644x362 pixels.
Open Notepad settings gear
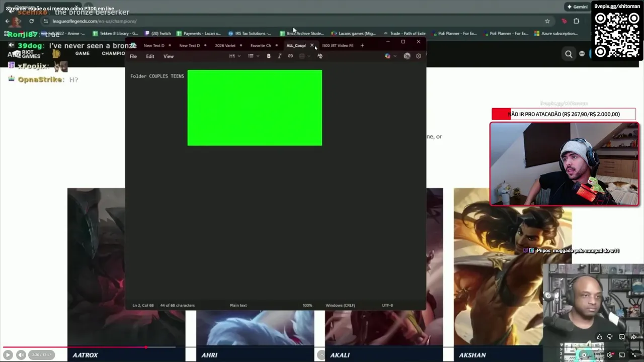(x=419, y=56)
